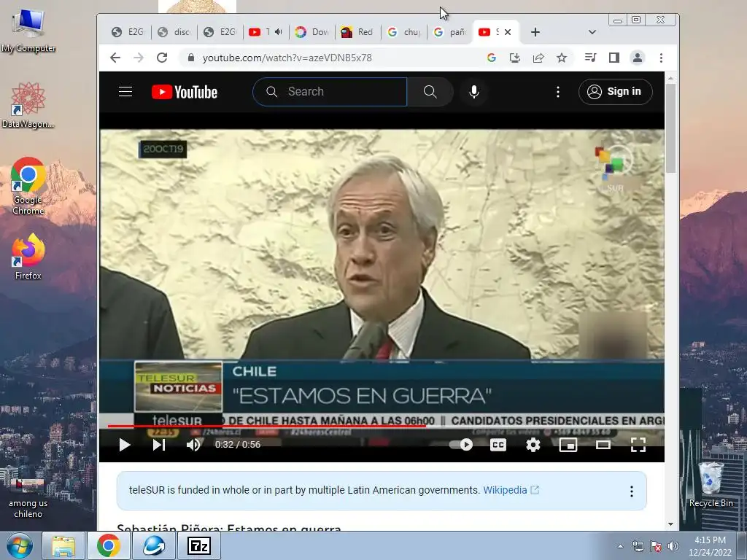Select My Computer desktop icon
Screen dimensions: 747x560
[x=28, y=31]
